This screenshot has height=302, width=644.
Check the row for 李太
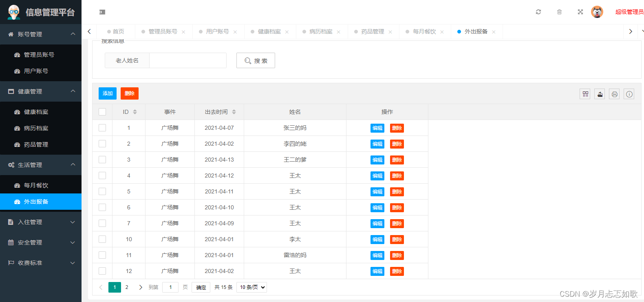102,239
